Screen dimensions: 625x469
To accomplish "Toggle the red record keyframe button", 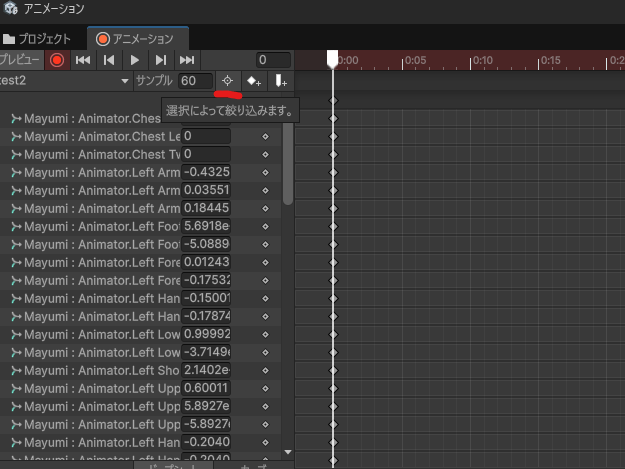I will coord(57,60).
